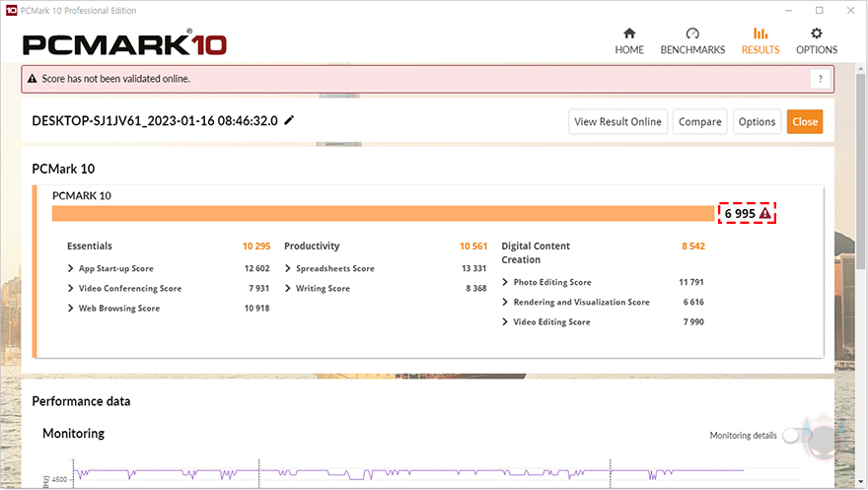
Task: Open the RESULTS bar chart icon
Action: [760, 34]
